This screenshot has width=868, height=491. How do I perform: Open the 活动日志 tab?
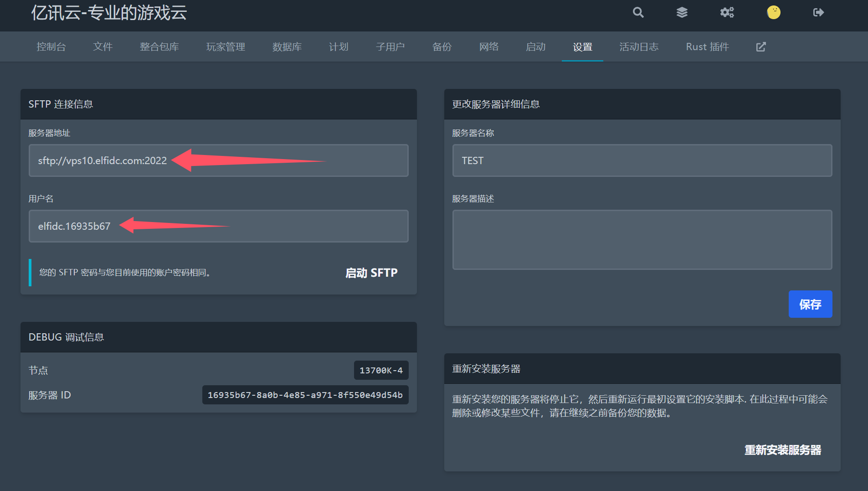(639, 47)
